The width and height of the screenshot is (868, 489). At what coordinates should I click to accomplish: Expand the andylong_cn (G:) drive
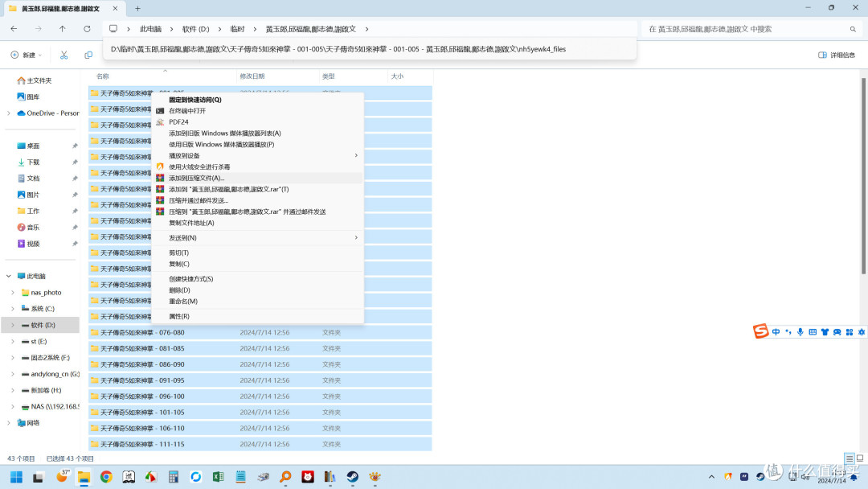14,374
